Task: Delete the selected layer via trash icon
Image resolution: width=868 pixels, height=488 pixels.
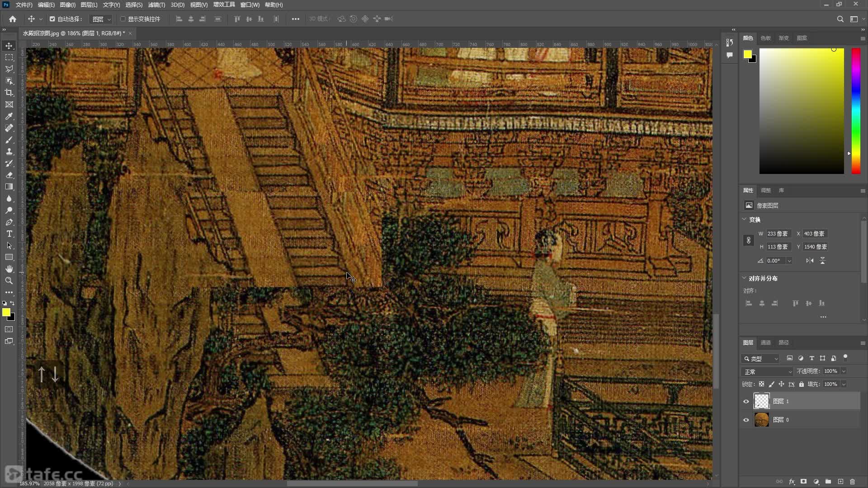Action: [853, 482]
